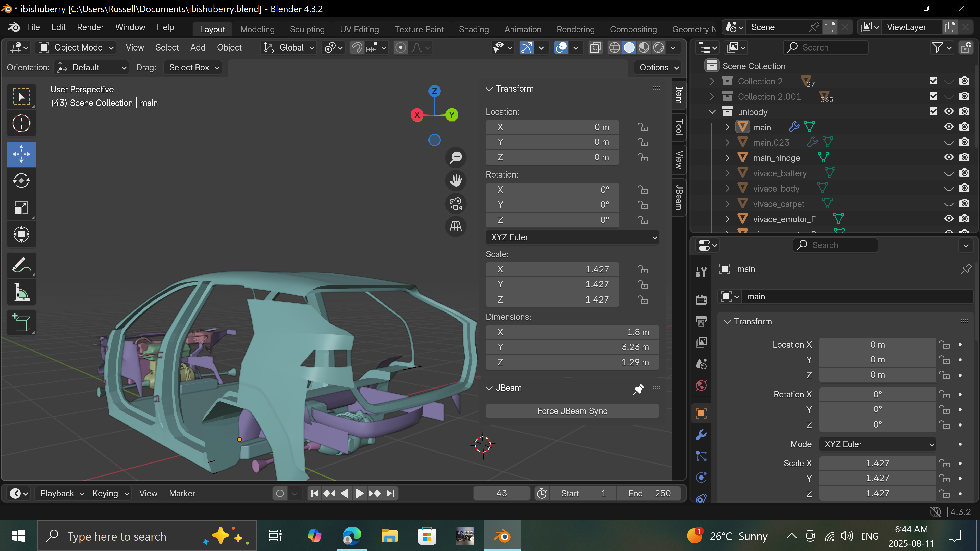Toggle X-ray view icon

[x=595, y=47]
